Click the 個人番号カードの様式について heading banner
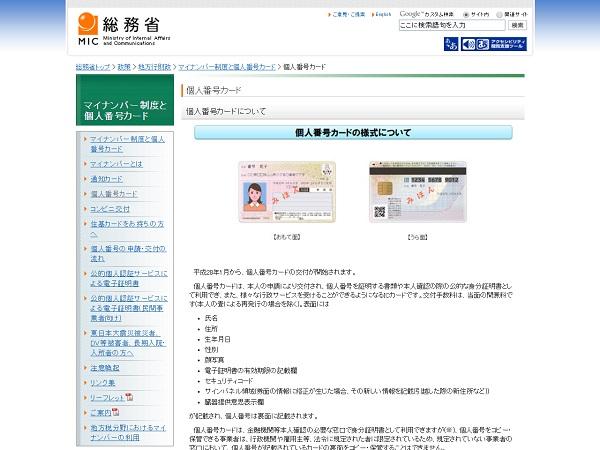 pos(353,133)
